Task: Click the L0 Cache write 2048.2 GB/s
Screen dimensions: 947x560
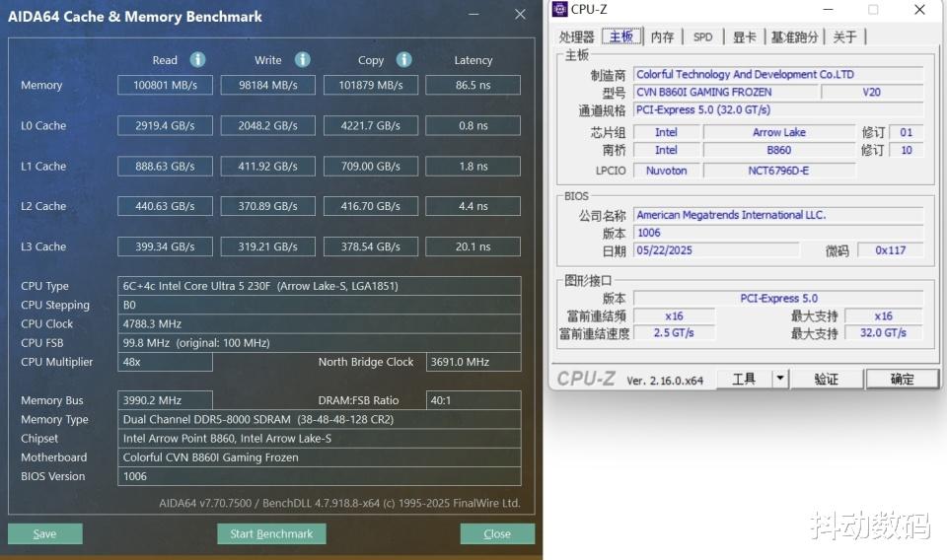Action: (x=267, y=125)
